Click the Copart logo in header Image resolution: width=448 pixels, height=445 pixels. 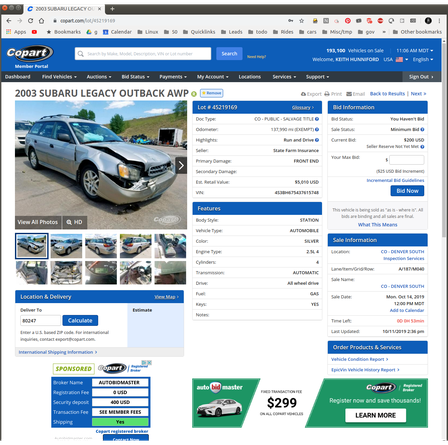pyautogui.click(x=30, y=53)
